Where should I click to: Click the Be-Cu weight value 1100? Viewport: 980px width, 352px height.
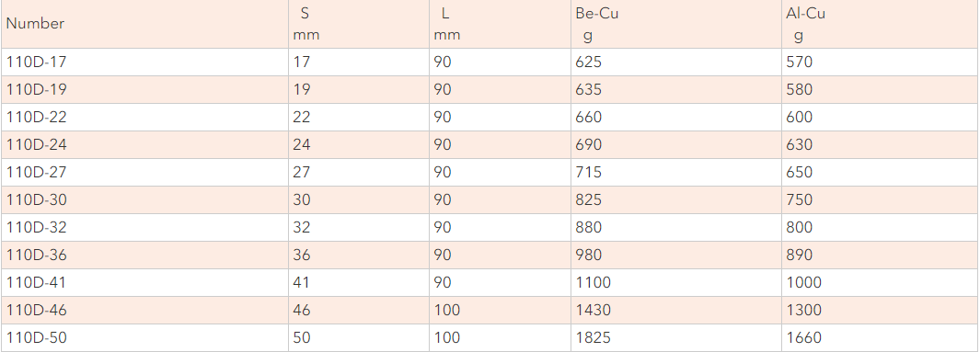pyautogui.click(x=594, y=283)
